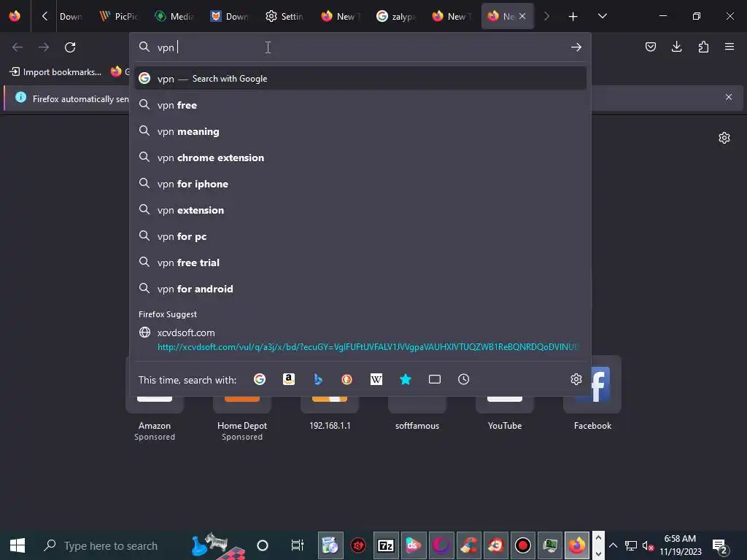Open the Firefox application menu

pyautogui.click(x=729, y=47)
